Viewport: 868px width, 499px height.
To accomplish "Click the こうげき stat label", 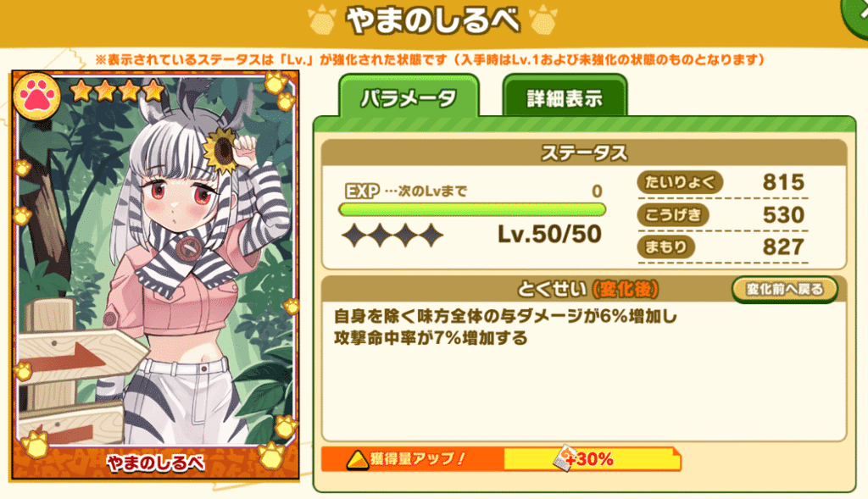I will 672,214.
